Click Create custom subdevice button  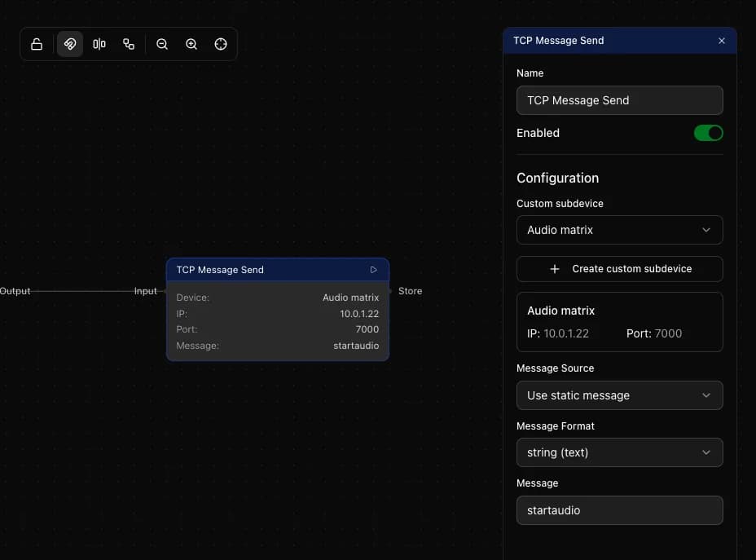[620, 269]
